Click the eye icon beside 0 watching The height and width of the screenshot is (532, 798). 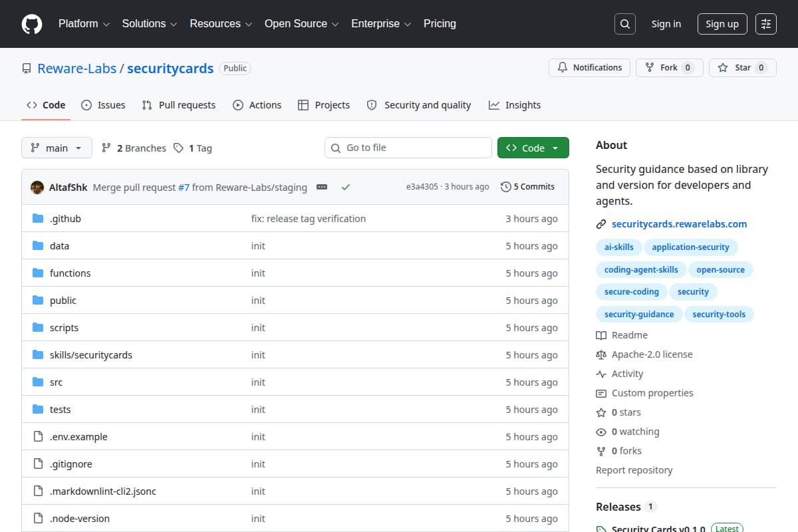click(601, 432)
